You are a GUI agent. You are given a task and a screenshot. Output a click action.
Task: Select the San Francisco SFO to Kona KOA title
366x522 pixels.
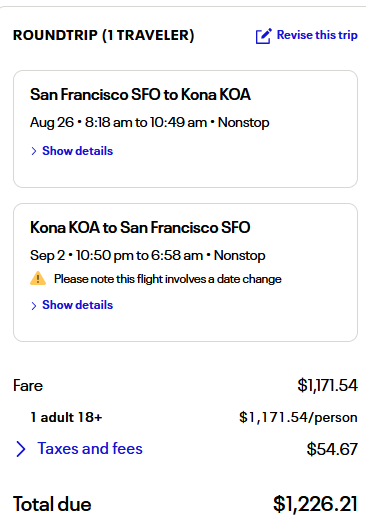click(x=140, y=94)
